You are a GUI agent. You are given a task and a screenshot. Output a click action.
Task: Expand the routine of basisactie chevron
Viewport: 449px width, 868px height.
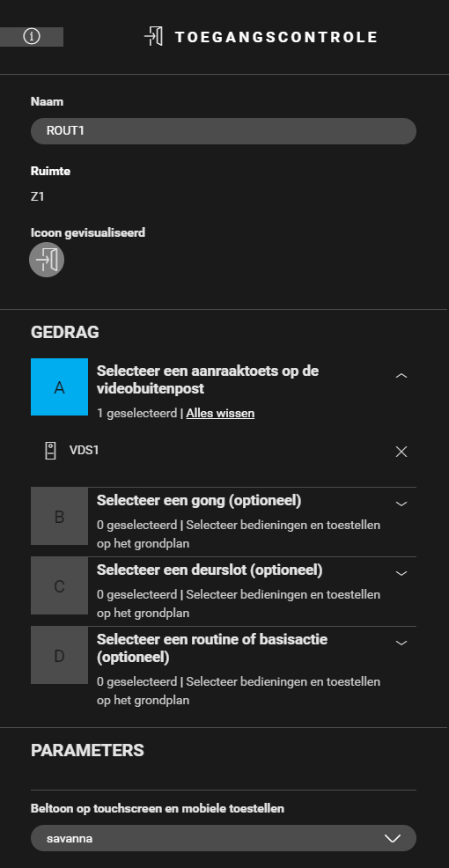(x=401, y=644)
